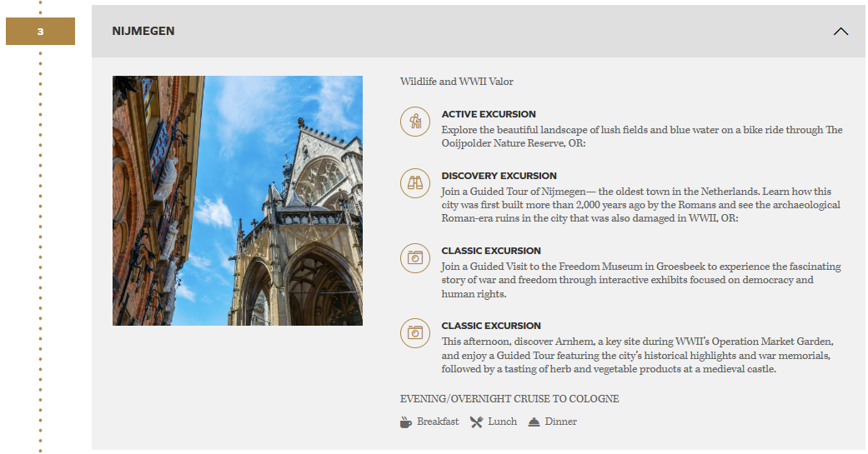The image size is (868, 454).
Task: Click CLASSIC EXCURSION heading above Arnhem text
Action: coord(491,326)
